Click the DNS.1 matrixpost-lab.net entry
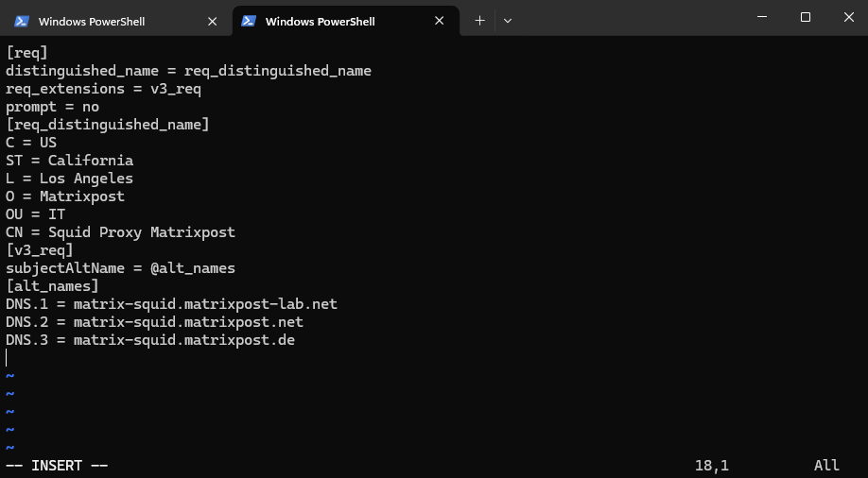The height and width of the screenshot is (478, 868). coord(171,304)
